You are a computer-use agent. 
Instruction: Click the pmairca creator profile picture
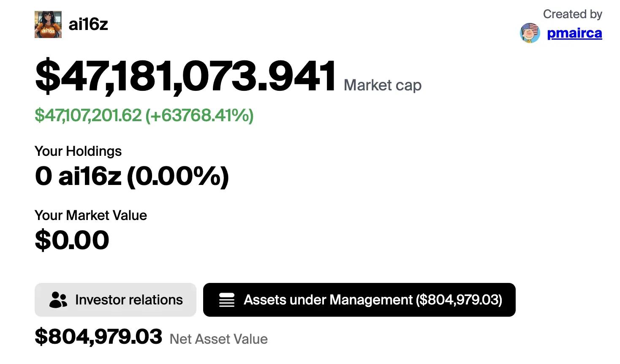click(x=530, y=33)
